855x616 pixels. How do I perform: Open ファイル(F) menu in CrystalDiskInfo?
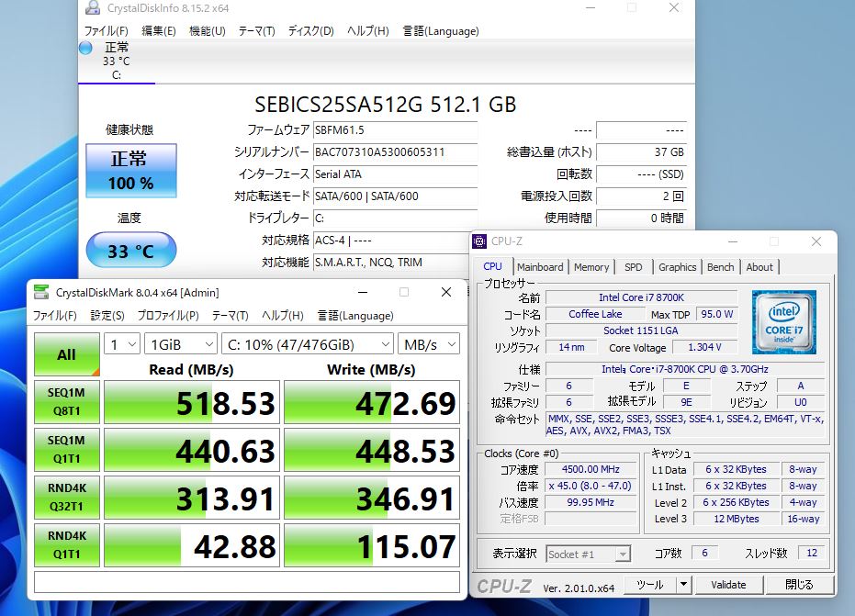coord(106,31)
